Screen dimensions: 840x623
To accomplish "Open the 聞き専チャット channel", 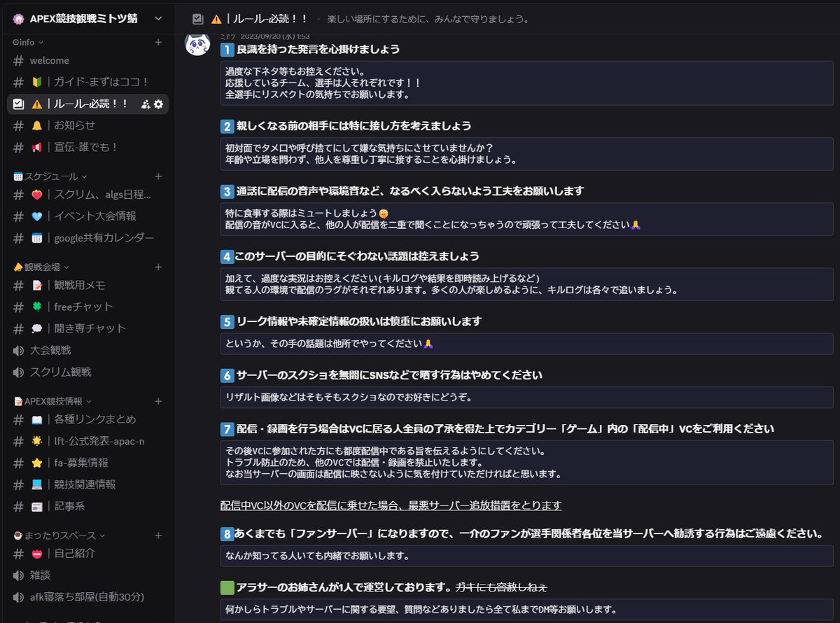I will [87, 328].
